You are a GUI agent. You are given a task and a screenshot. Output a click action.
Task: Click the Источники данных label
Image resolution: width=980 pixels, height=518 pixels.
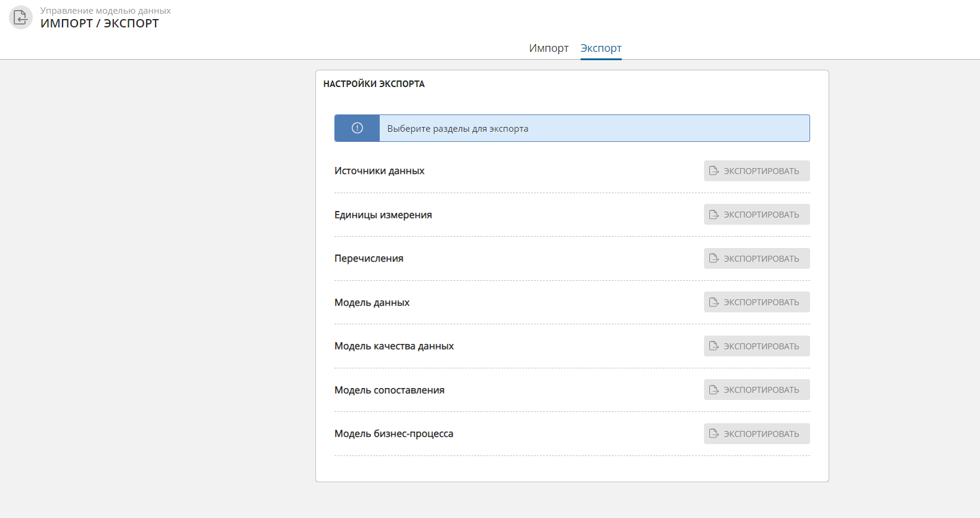pos(379,171)
